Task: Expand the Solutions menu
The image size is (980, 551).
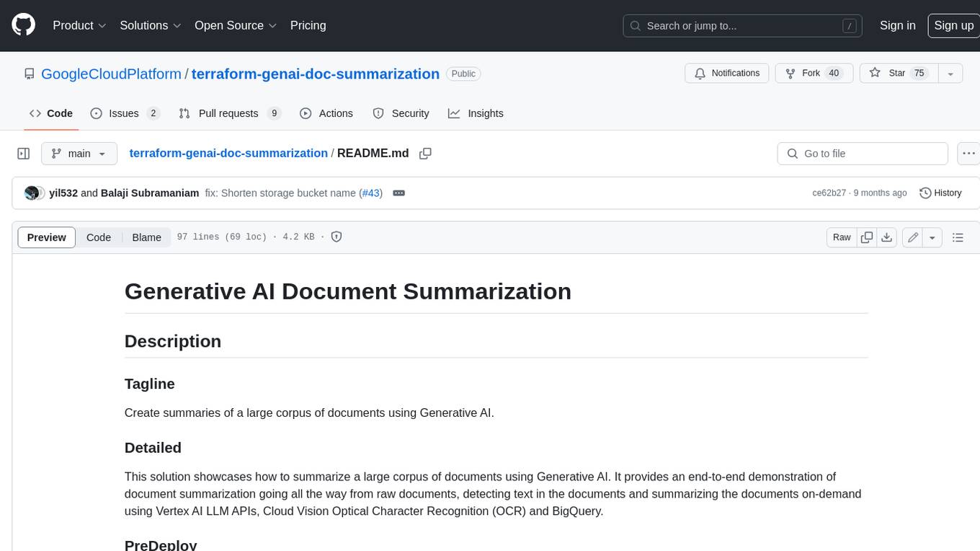Action: [151, 25]
